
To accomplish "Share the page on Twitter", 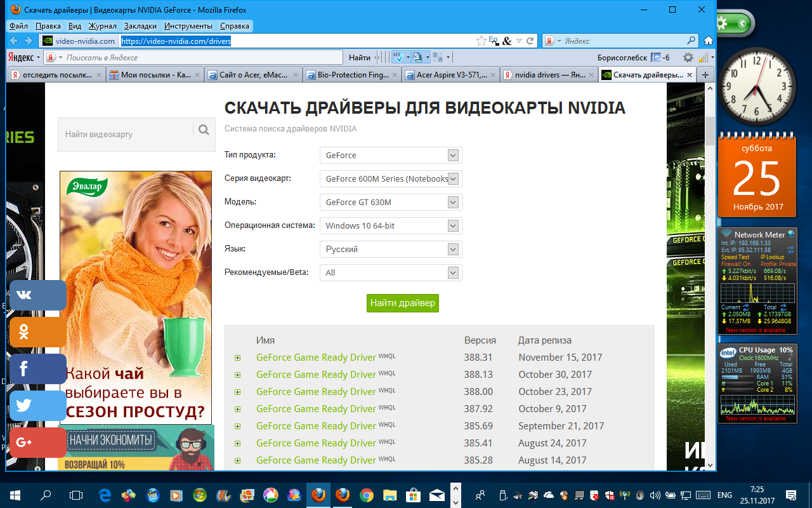I will (x=38, y=406).
